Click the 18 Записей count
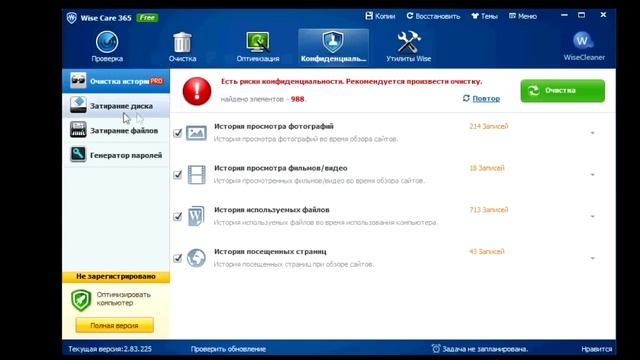The width and height of the screenshot is (640, 360). 487,168
